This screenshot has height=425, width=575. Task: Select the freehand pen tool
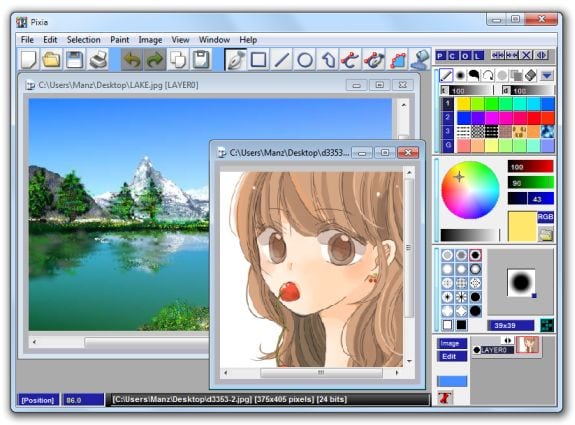[x=235, y=60]
